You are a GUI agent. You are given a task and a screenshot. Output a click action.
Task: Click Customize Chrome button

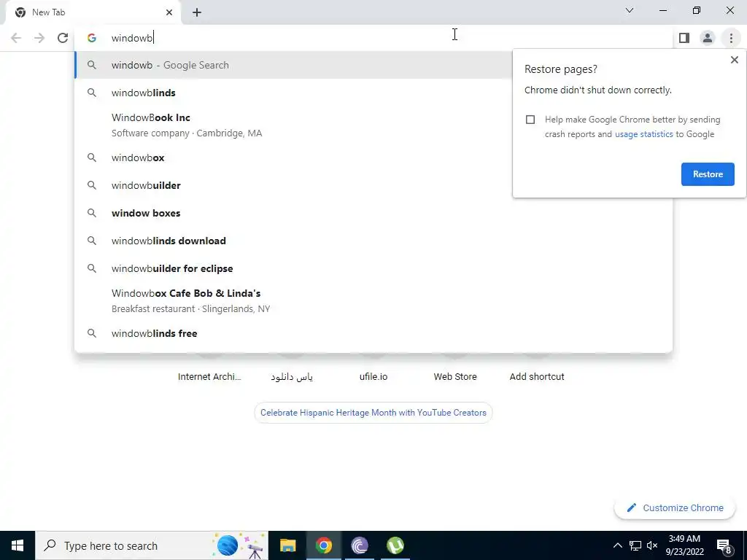point(675,507)
